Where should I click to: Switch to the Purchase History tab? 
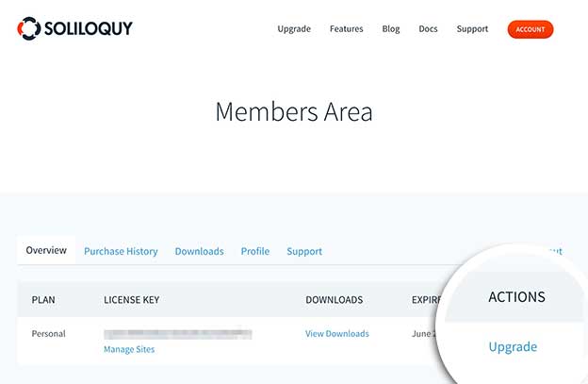[121, 251]
